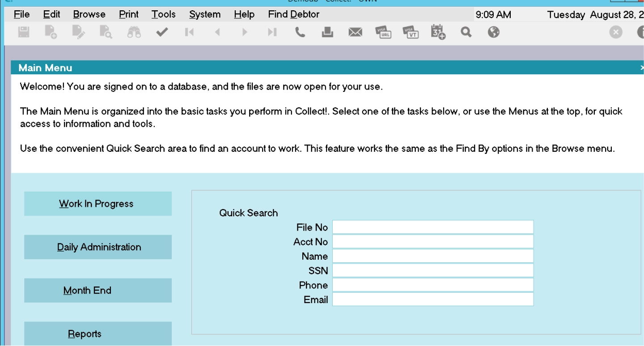This screenshot has height=346, width=644.
Task: Open the Browse menu
Action: click(x=89, y=14)
